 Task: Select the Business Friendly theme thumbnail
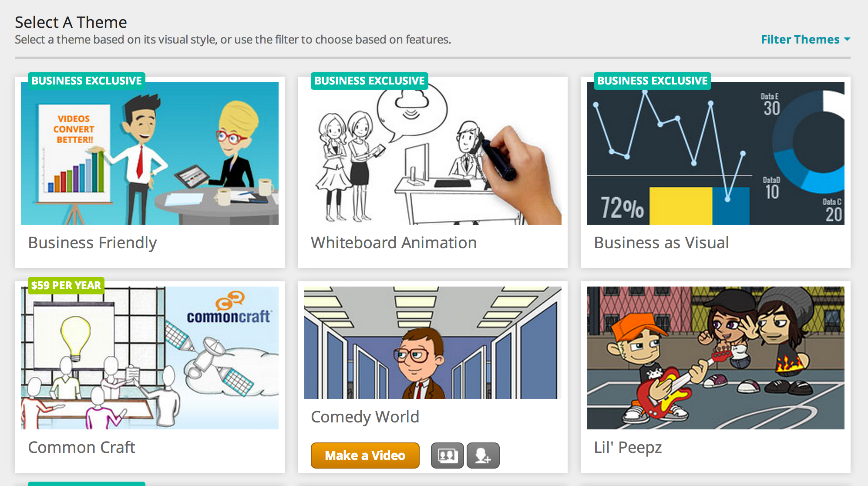point(150,153)
